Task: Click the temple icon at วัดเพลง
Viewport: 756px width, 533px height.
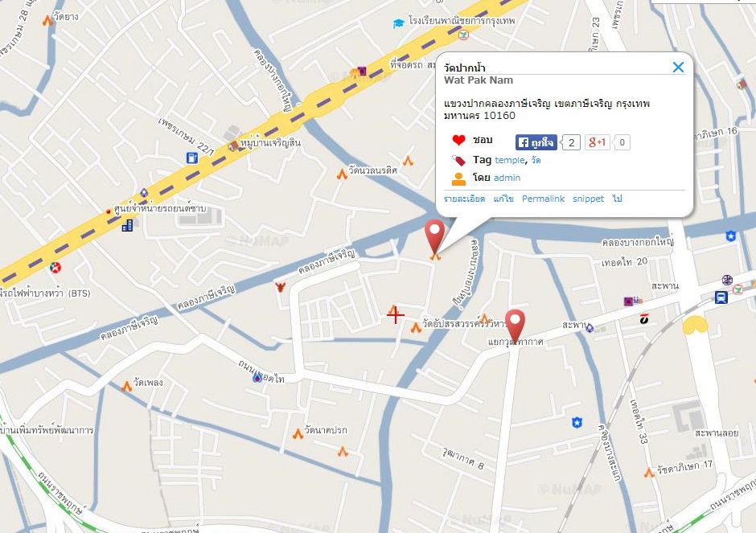Action: pos(126,386)
